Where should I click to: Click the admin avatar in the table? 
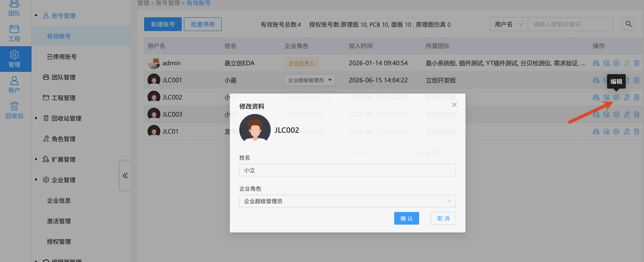tap(154, 63)
